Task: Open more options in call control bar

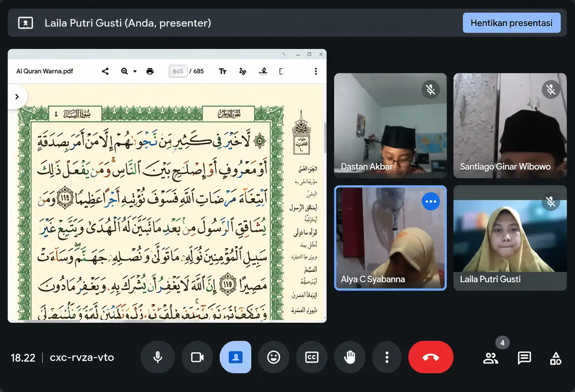Action: [x=387, y=357]
